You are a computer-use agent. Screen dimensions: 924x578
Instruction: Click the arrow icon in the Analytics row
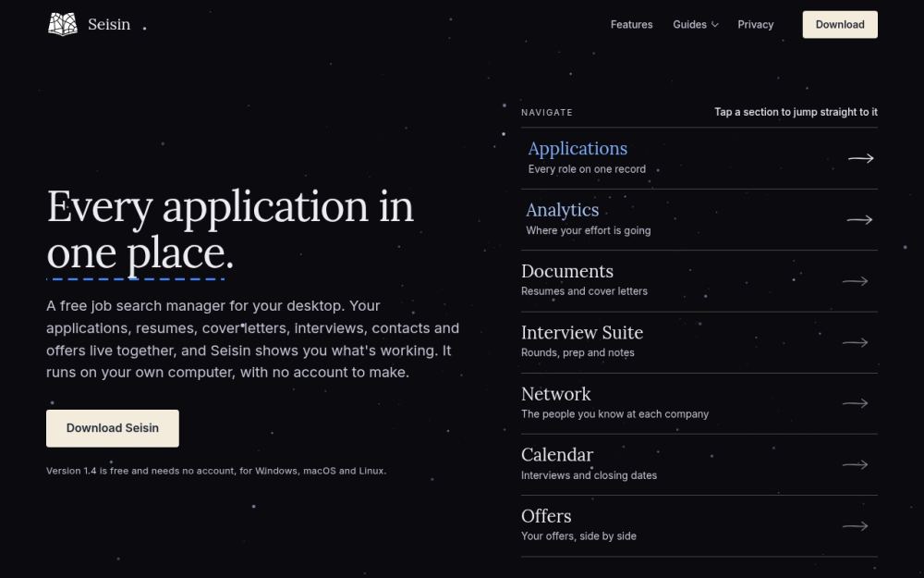coord(859,220)
